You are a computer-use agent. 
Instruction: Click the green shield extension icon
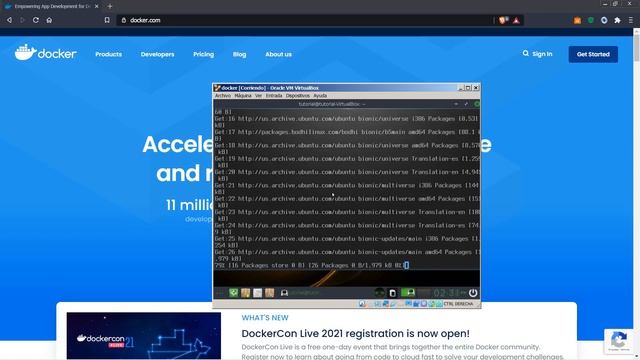tap(591, 20)
